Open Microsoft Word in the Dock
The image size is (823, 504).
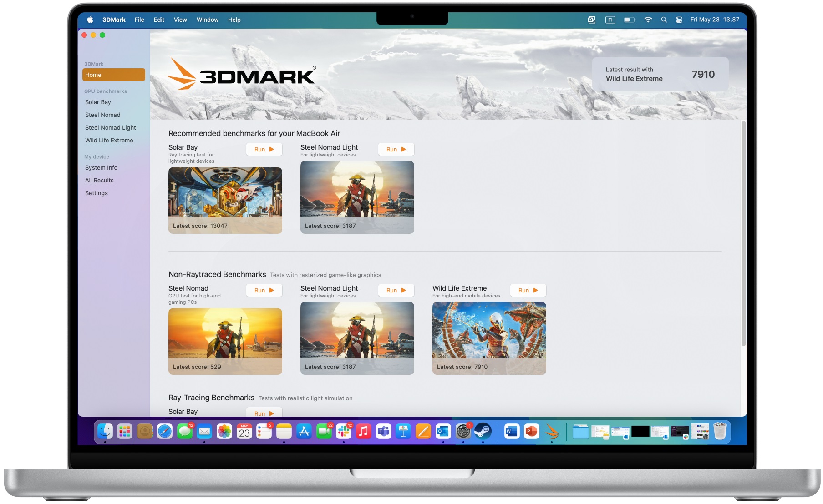point(512,431)
